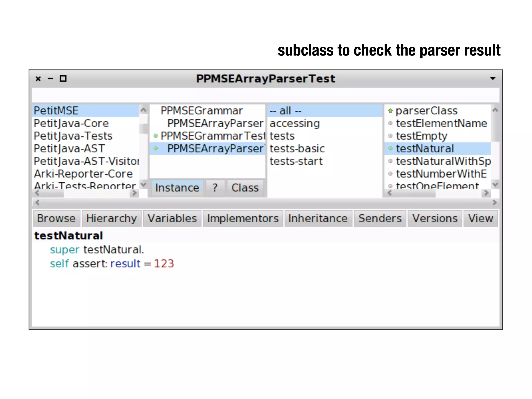Click the green icon beside PPMSEArrayParserTest class

(x=156, y=148)
